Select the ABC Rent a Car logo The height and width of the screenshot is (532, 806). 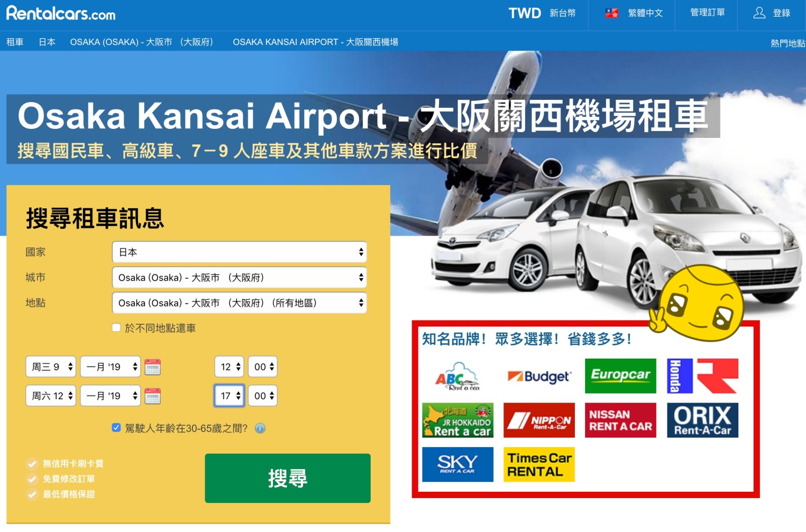tap(457, 376)
